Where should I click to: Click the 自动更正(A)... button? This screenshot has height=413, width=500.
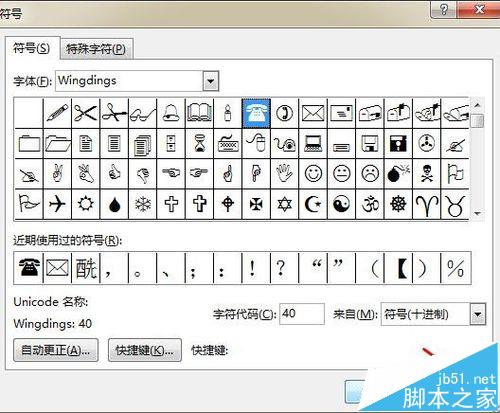pos(56,350)
